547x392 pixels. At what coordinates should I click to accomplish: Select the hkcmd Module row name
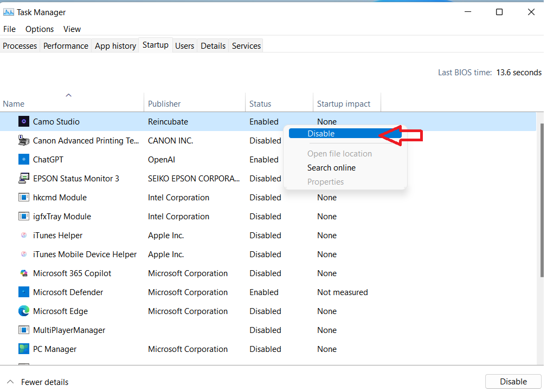tap(60, 198)
